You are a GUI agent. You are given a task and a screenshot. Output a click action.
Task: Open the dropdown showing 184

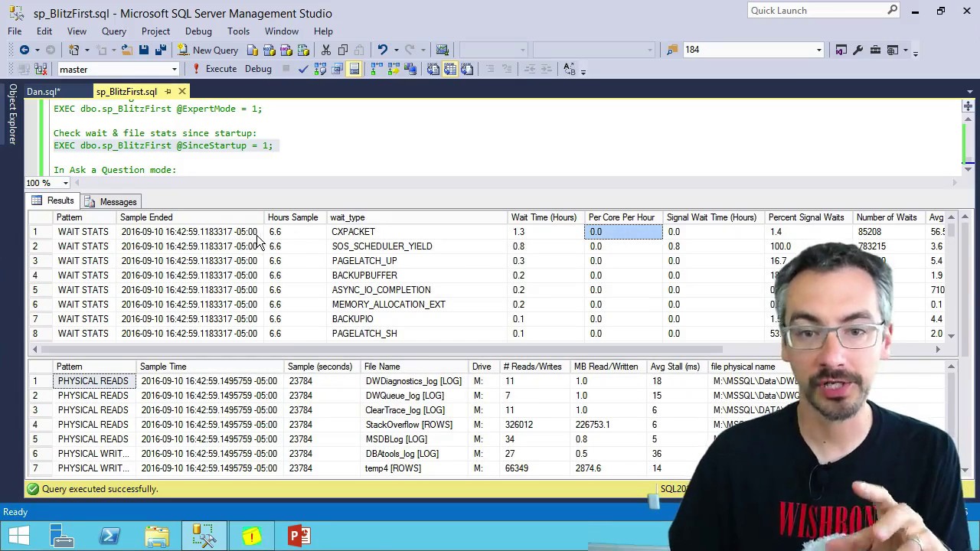753,50
